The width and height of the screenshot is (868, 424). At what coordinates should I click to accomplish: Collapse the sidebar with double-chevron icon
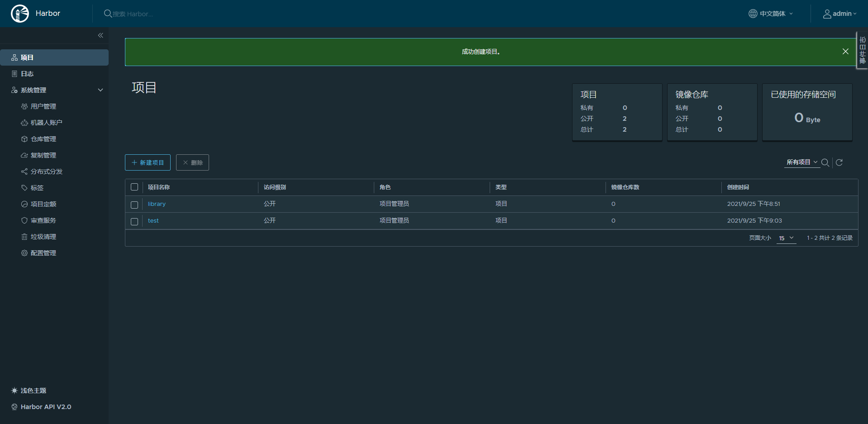click(100, 35)
